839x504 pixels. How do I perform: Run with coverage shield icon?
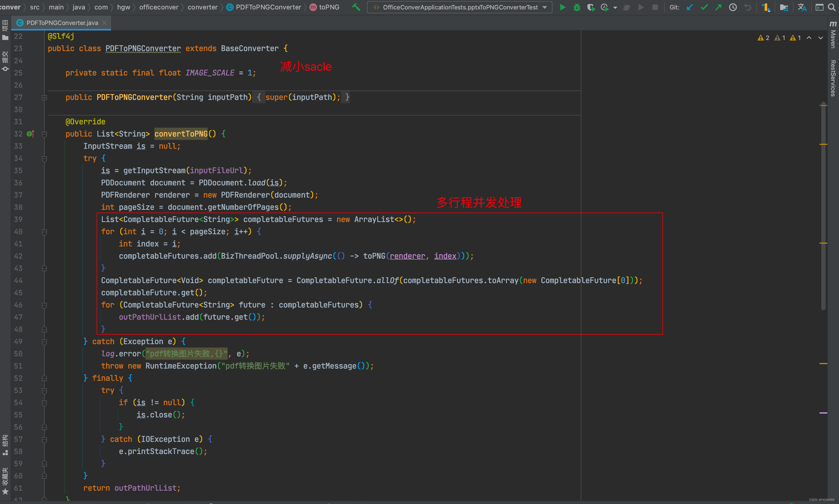click(591, 7)
